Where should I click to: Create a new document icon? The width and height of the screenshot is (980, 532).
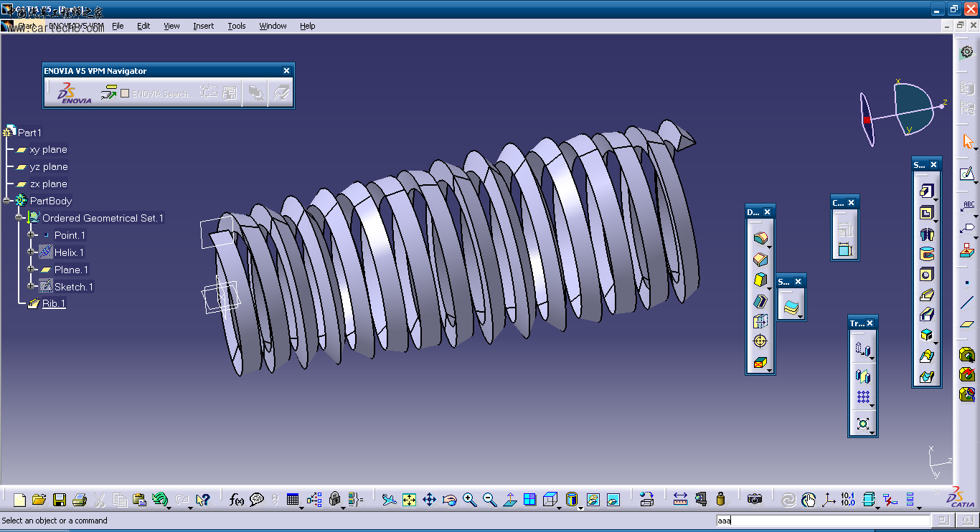[x=19, y=500]
